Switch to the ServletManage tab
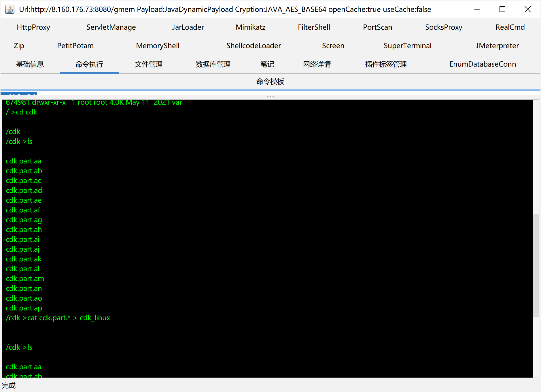Image resolution: width=541 pixels, height=392 pixels. (x=111, y=27)
